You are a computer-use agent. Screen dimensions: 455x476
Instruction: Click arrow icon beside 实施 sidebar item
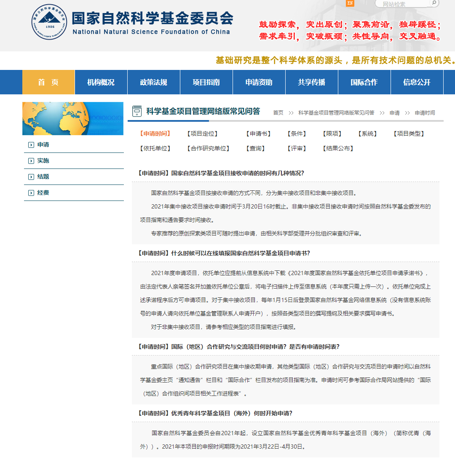click(31, 161)
